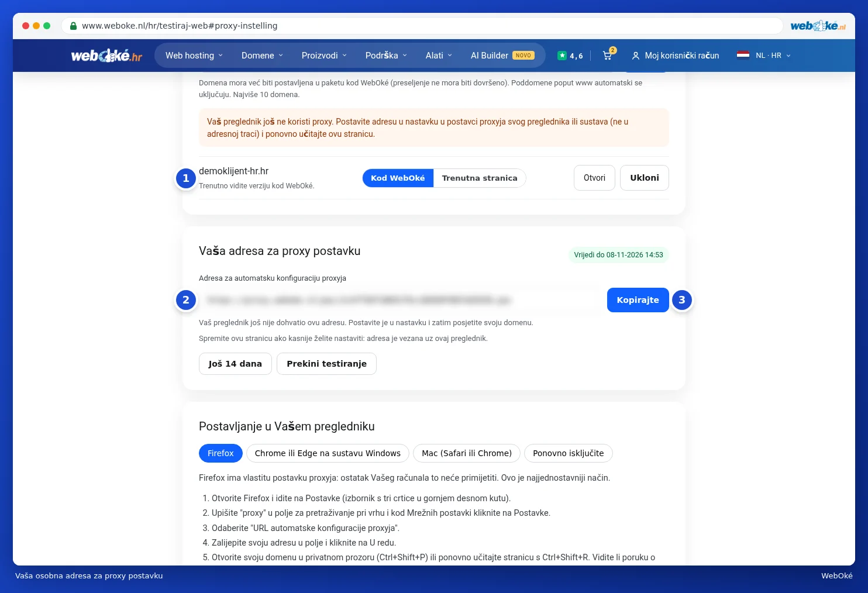Click the Vrijedi do 08-11-2026 14:53 badge
This screenshot has height=593, width=868.
(618, 255)
